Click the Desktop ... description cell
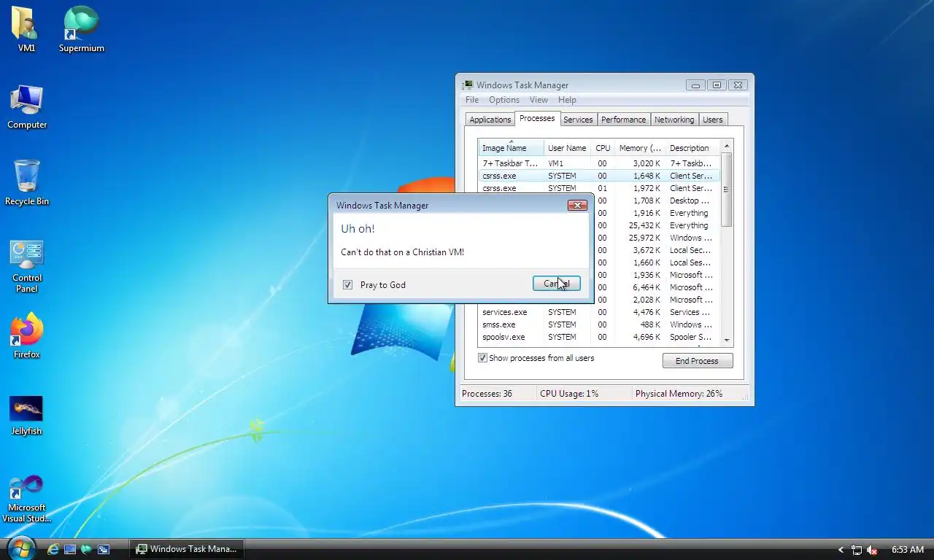 pos(690,201)
